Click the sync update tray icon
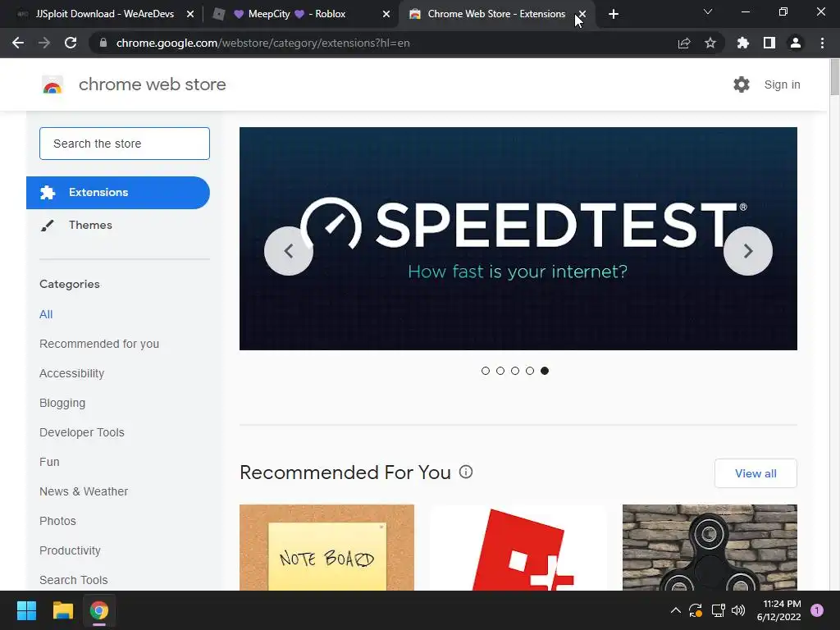The height and width of the screenshot is (630, 840). [696, 610]
